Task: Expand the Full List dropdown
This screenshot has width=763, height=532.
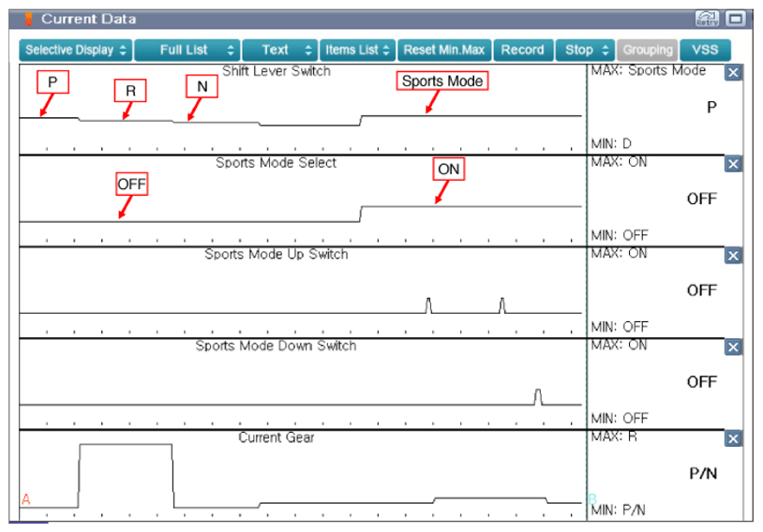Action: pos(187,50)
